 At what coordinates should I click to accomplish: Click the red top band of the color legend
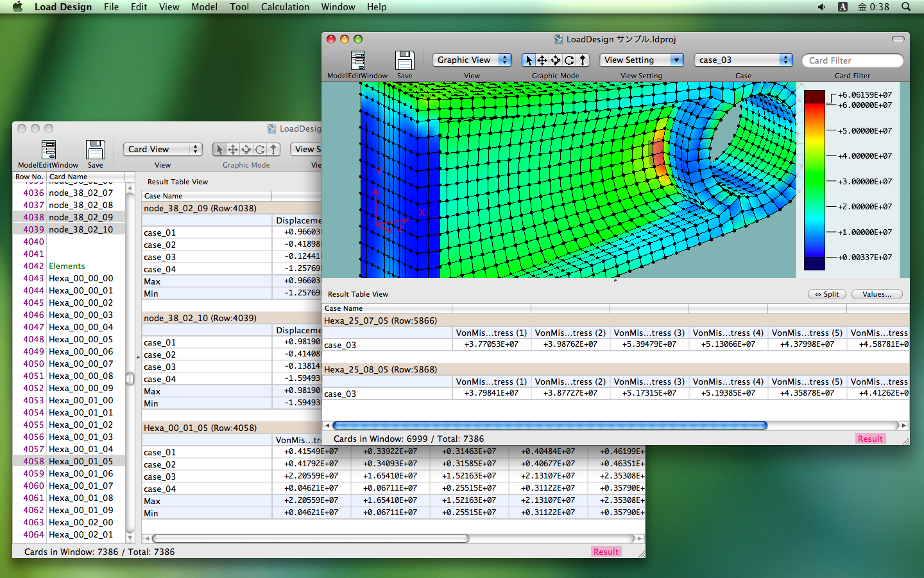click(814, 96)
